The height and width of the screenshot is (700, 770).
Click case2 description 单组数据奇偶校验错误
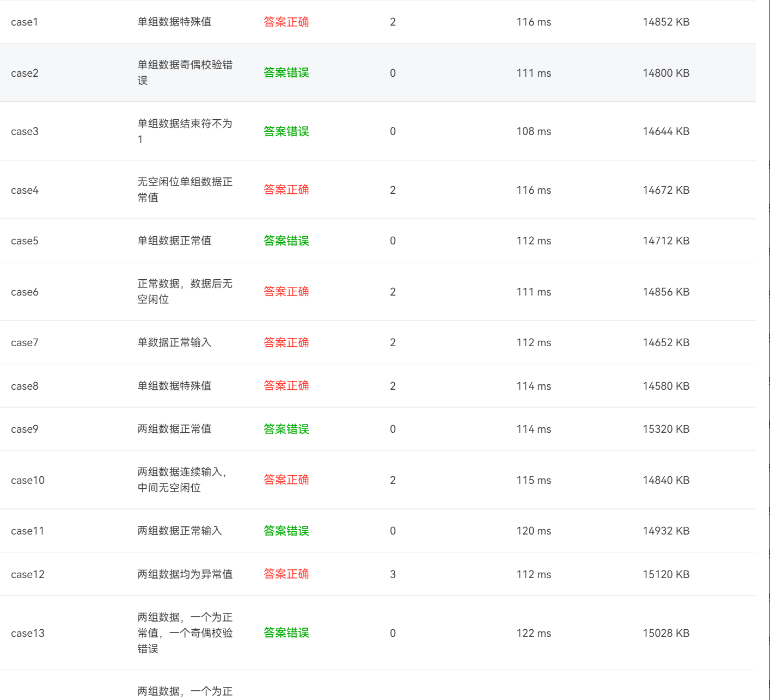tap(185, 72)
